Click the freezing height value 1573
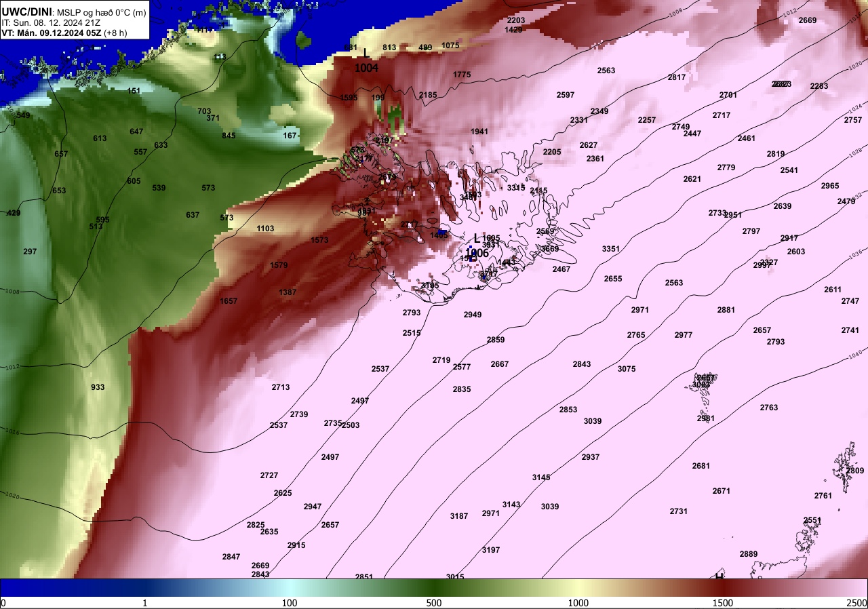 coord(319,240)
